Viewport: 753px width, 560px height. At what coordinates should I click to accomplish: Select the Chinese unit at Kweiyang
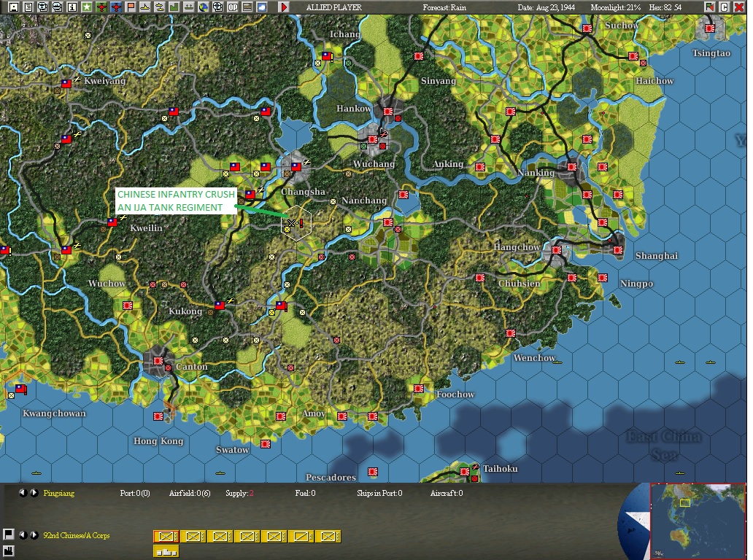(x=66, y=84)
